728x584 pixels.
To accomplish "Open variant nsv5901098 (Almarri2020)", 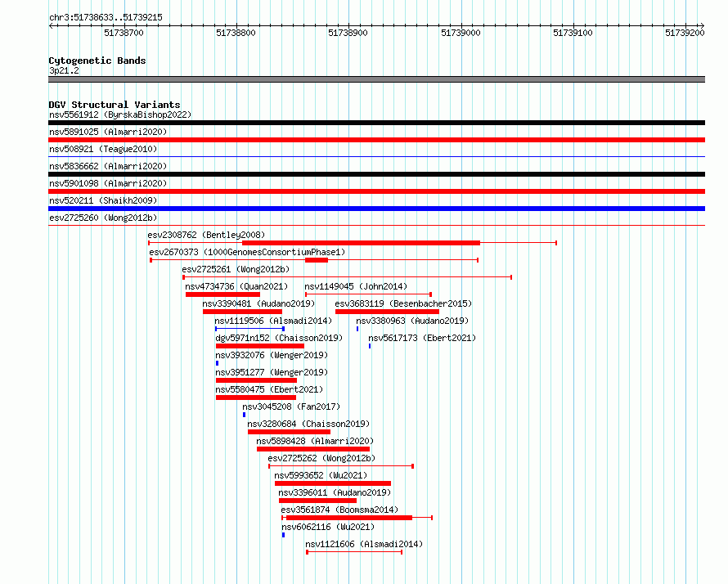I will 108,183.
